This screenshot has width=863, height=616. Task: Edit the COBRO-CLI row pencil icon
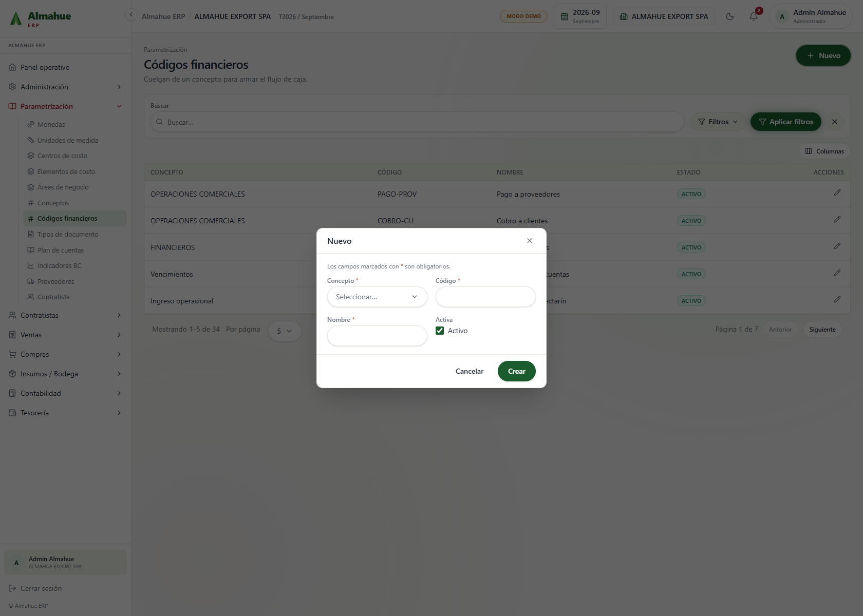click(x=837, y=219)
